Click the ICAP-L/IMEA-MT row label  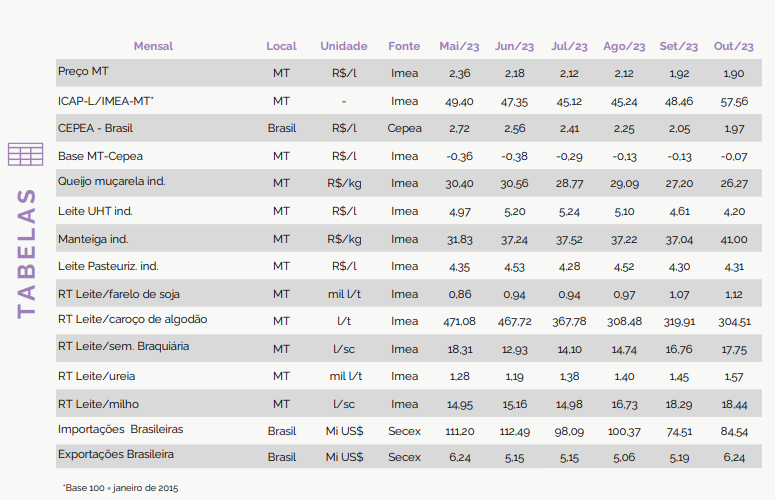click(106, 101)
